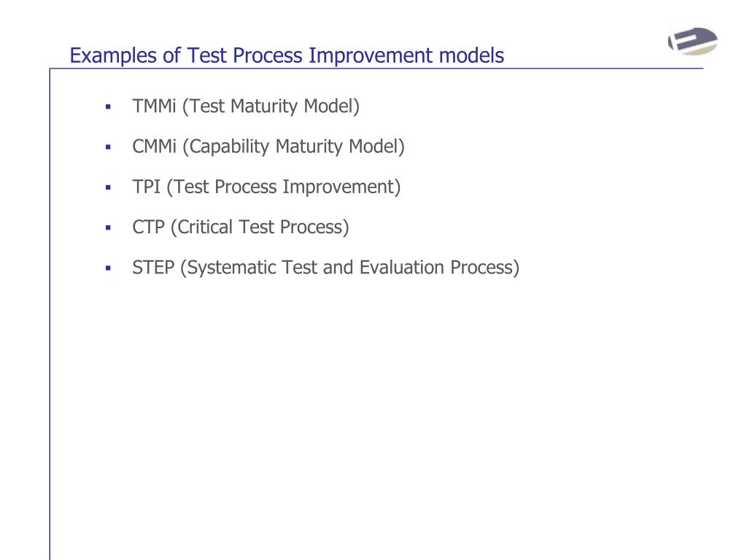Viewport: 747px width, 560px height.
Task: Click the bullet marker before STEP
Action: pyautogui.click(x=108, y=268)
